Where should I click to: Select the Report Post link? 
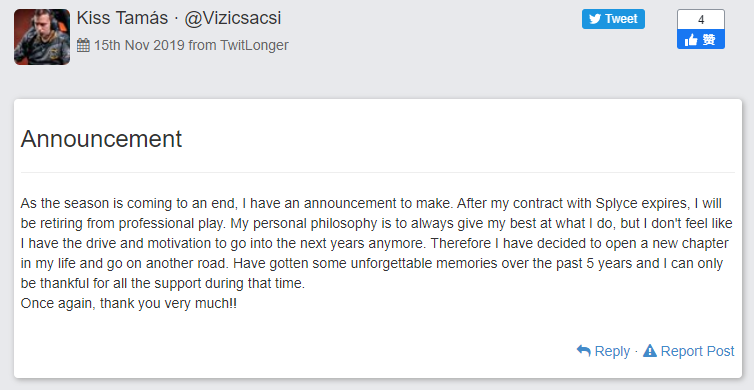click(x=697, y=351)
